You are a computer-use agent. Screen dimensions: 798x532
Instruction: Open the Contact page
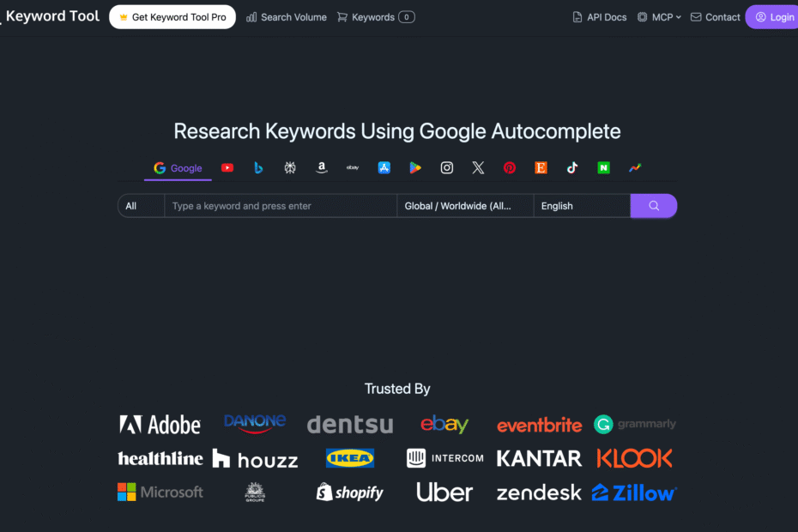point(715,17)
